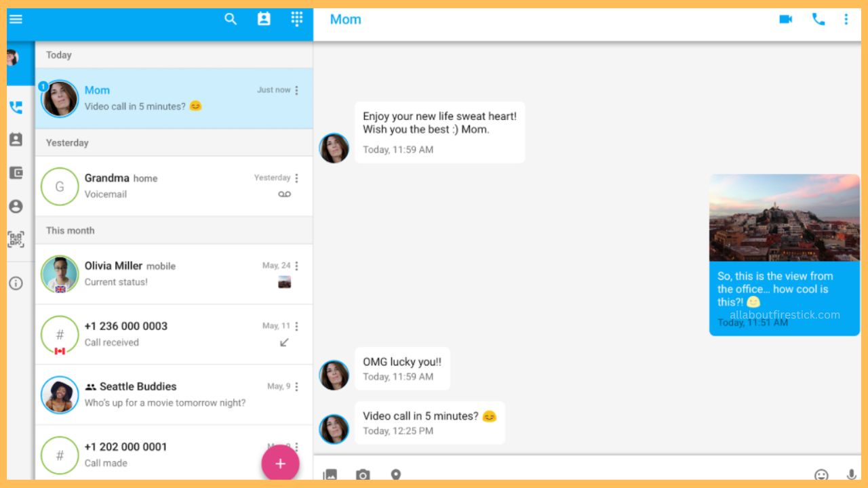Open the info icon in the sidebar

16,283
